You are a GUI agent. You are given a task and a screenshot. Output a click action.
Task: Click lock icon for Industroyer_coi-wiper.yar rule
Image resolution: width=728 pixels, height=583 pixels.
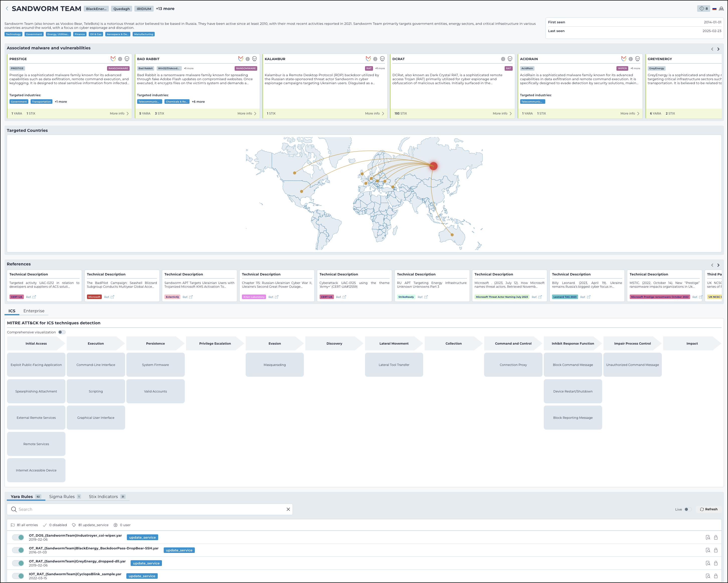click(715, 537)
